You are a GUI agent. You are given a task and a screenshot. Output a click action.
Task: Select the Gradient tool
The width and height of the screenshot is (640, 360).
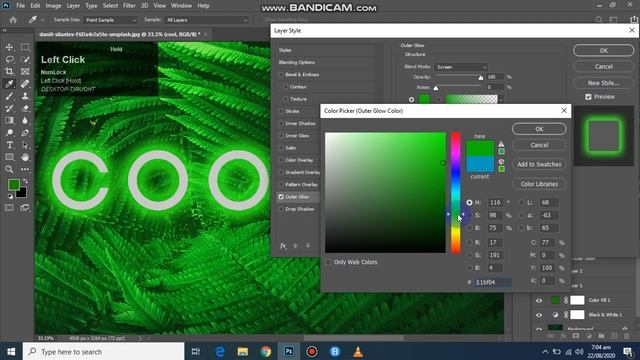[x=9, y=120]
